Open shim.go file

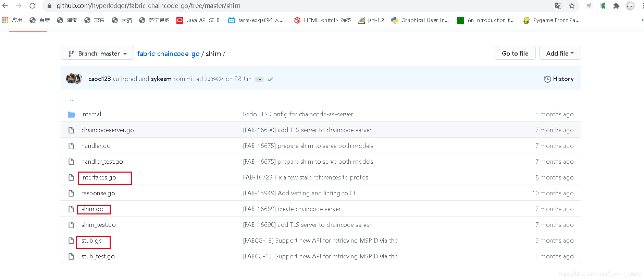point(92,209)
